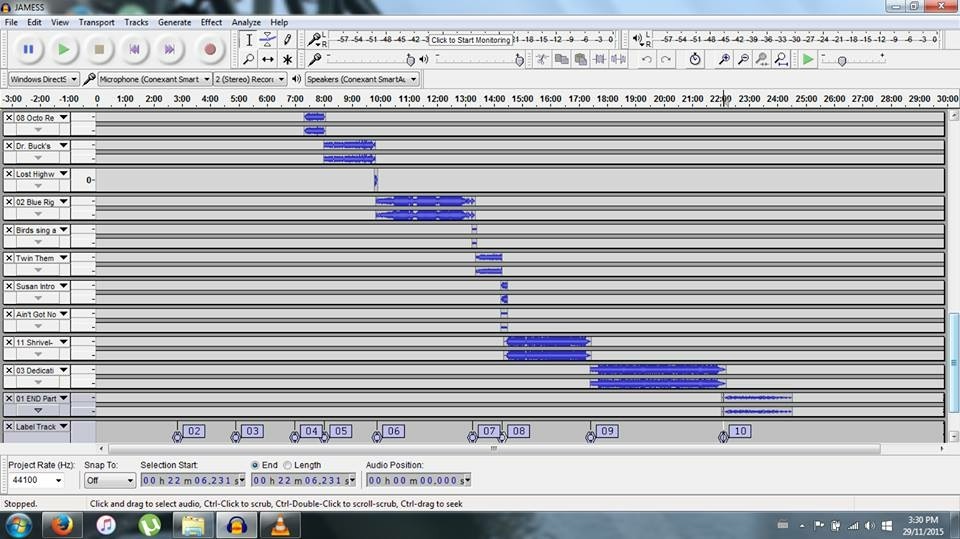Select the Length radio button
The height and width of the screenshot is (539, 960).
pyautogui.click(x=288, y=465)
